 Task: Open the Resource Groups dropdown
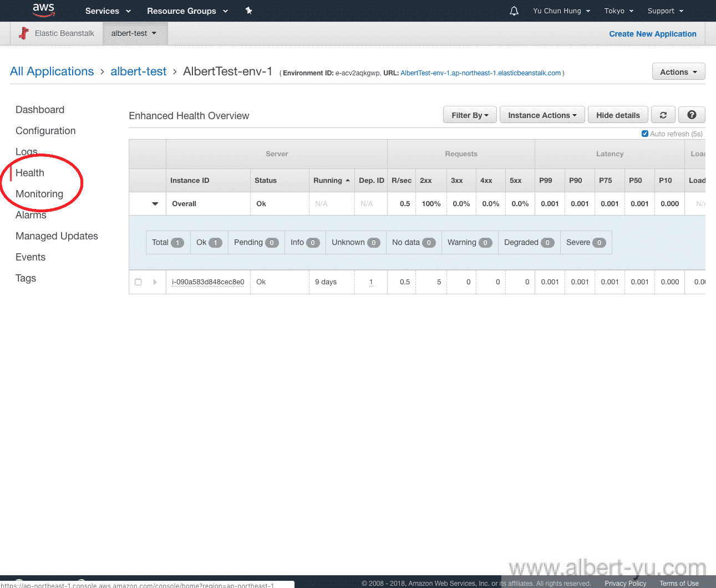tap(187, 11)
